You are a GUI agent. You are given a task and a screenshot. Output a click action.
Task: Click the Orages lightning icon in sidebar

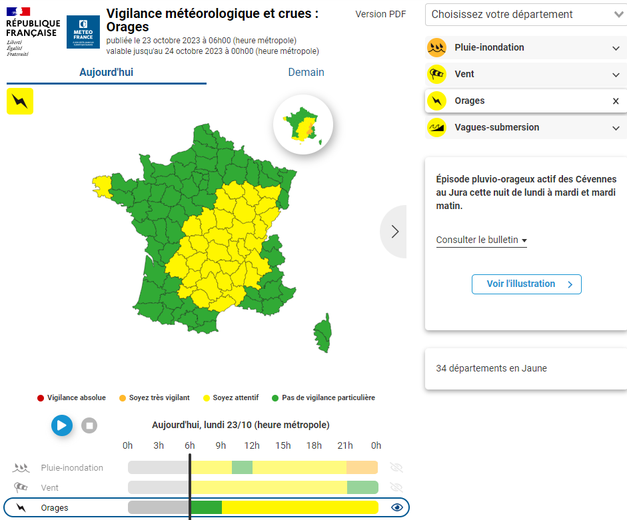[x=437, y=101]
